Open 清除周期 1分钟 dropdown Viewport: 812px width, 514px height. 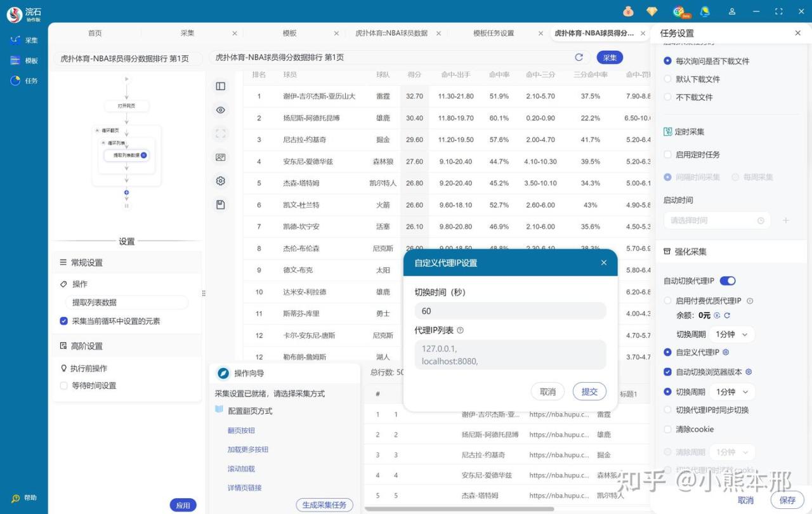click(x=733, y=452)
